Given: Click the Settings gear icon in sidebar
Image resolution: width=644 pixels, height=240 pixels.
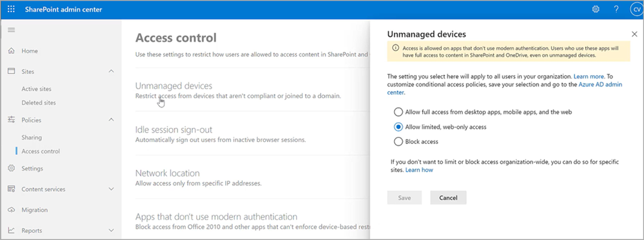Looking at the screenshot, I should coord(11,168).
